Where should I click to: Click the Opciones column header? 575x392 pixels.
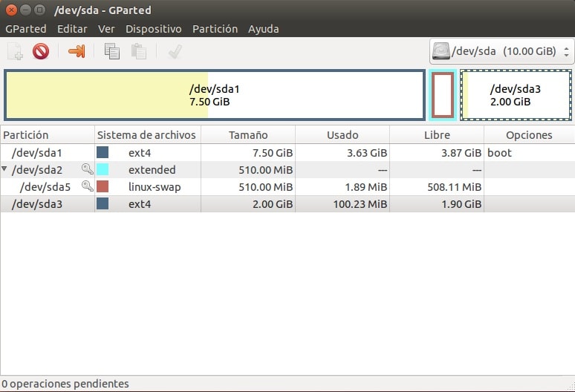pyautogui.click(x=529, y=135)
